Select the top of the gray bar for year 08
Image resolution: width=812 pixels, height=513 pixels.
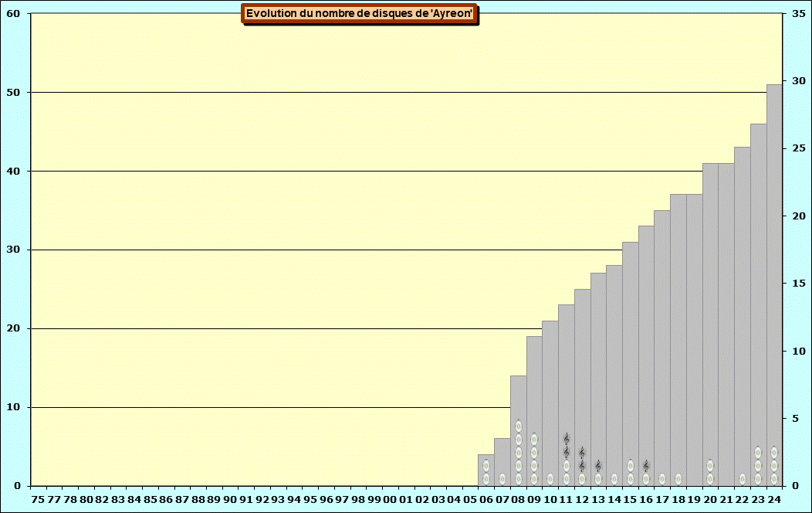(519, 376)
